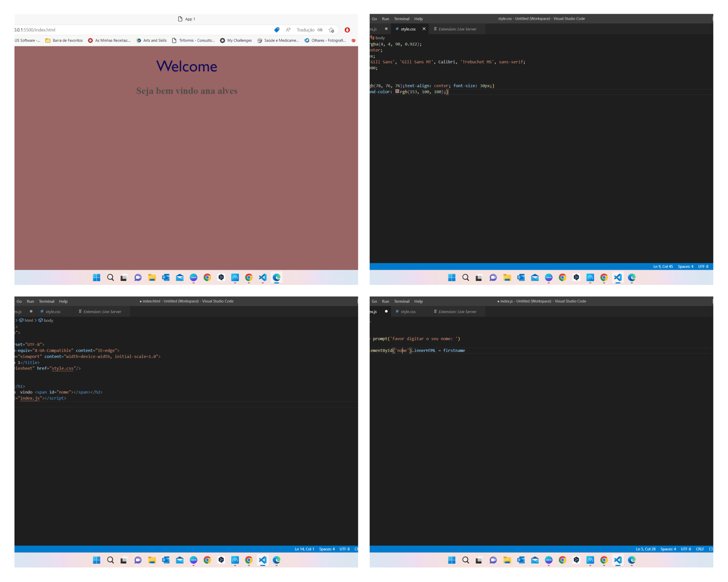
Task: Click the Welcome heading on the web page
Action: point(187,66)
